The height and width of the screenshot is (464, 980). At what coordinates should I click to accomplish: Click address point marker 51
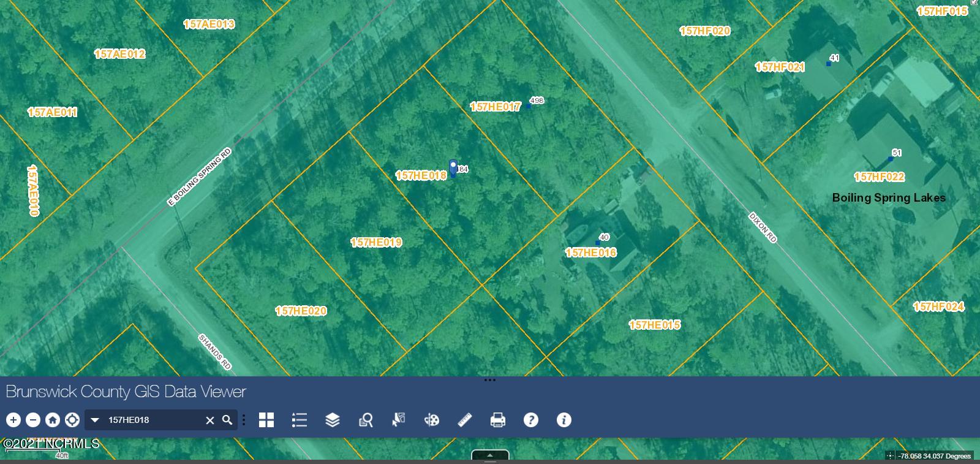pos(891,159)
